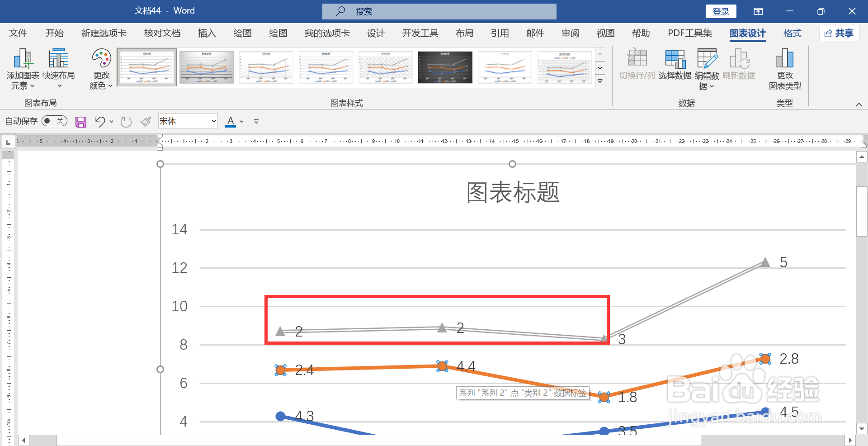Switch to the 布局 Layout tab
Image resolution: width=868 pixels, height=446 pixels.
tap(464, 33)
